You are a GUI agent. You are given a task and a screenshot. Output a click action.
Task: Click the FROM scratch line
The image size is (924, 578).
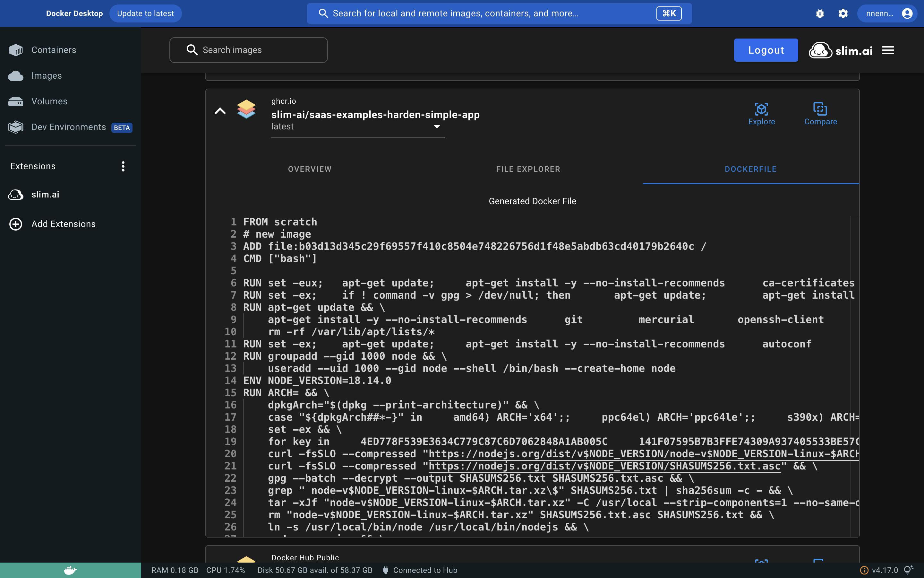point(280,222)
